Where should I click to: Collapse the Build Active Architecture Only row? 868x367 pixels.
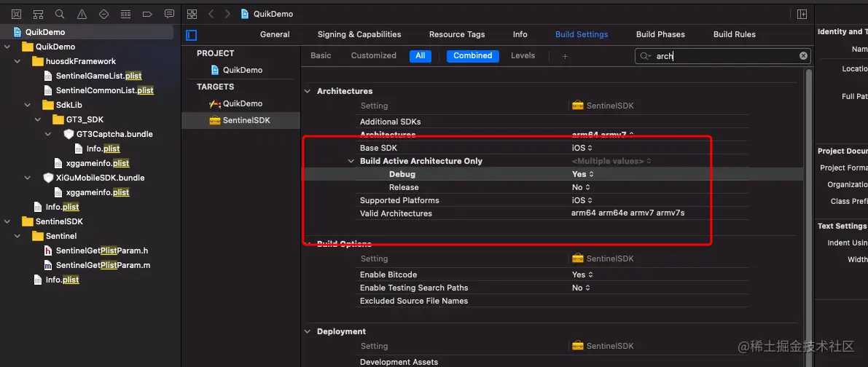click(x=351, y=161)
